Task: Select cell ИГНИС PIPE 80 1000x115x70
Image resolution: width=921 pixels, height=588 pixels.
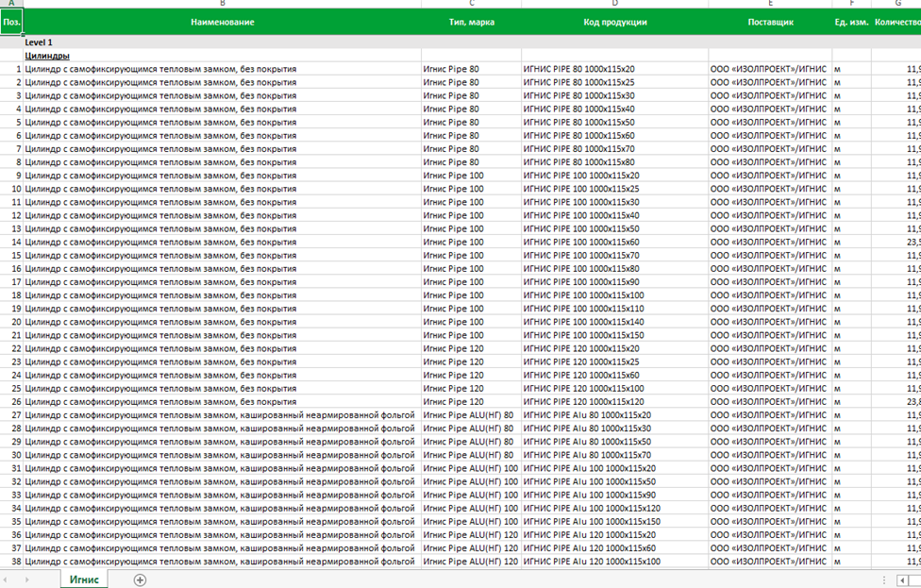Action: [x=615, y=148]
